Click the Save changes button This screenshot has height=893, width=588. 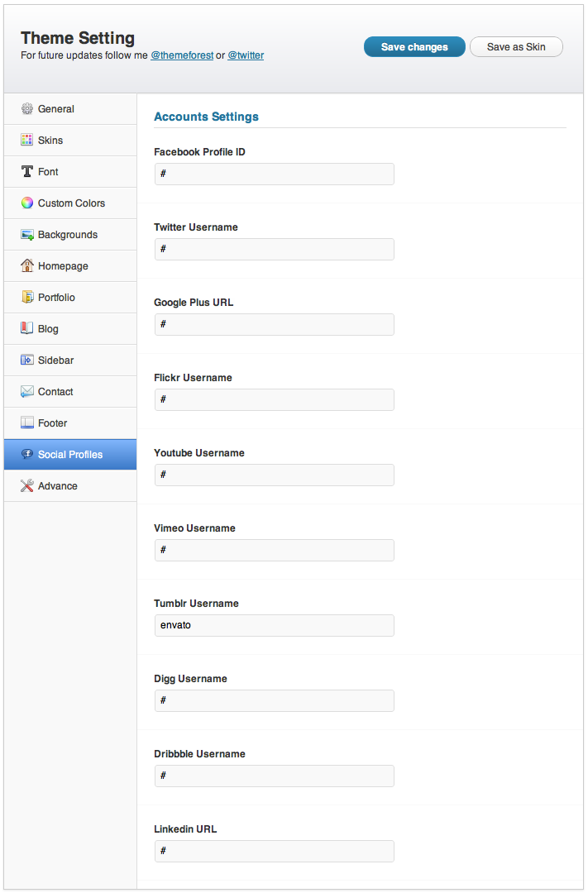[x=414, y=47]
